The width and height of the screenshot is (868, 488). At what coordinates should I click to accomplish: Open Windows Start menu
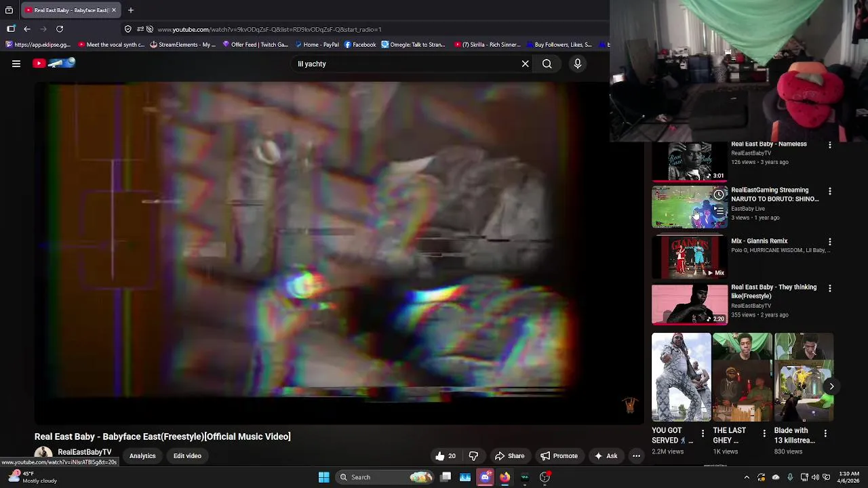click(x=324, y=477)
